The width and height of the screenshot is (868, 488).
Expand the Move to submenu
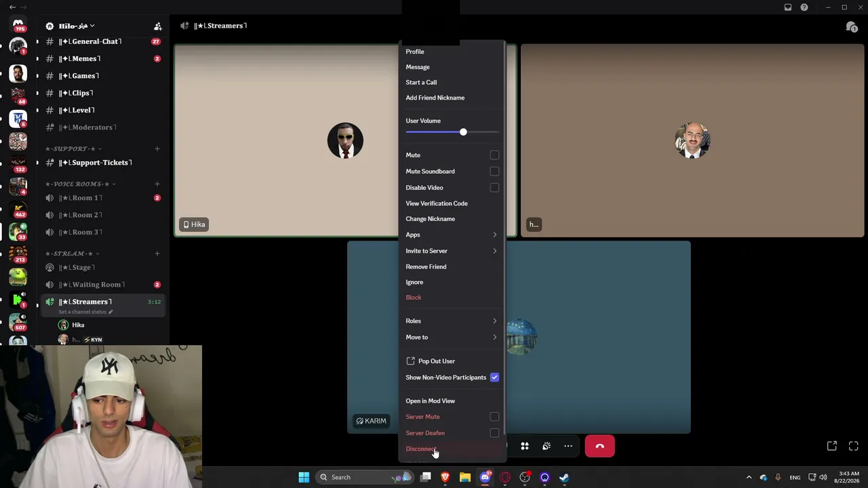point(452,338)
